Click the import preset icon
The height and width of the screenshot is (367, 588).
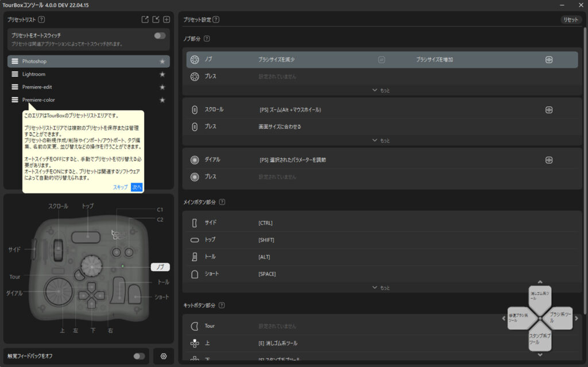click(x=156, y=20)
